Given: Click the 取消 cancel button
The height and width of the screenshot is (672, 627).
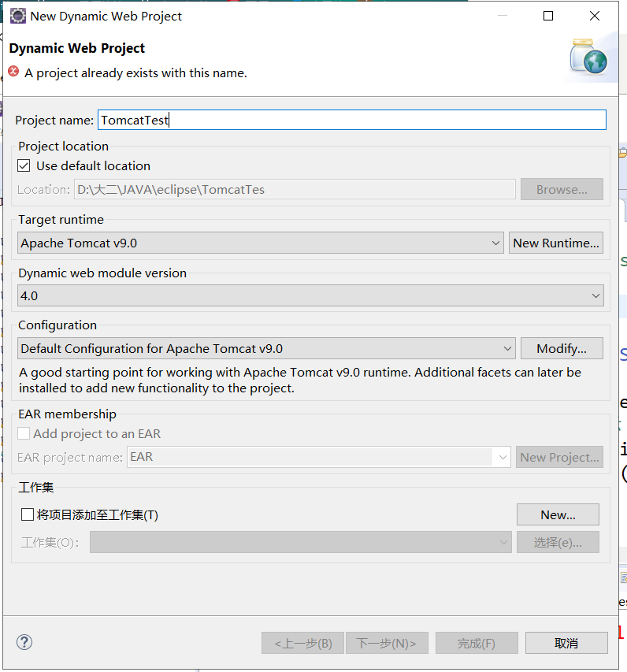Looking at the screenshot, I should click(566, 643).
